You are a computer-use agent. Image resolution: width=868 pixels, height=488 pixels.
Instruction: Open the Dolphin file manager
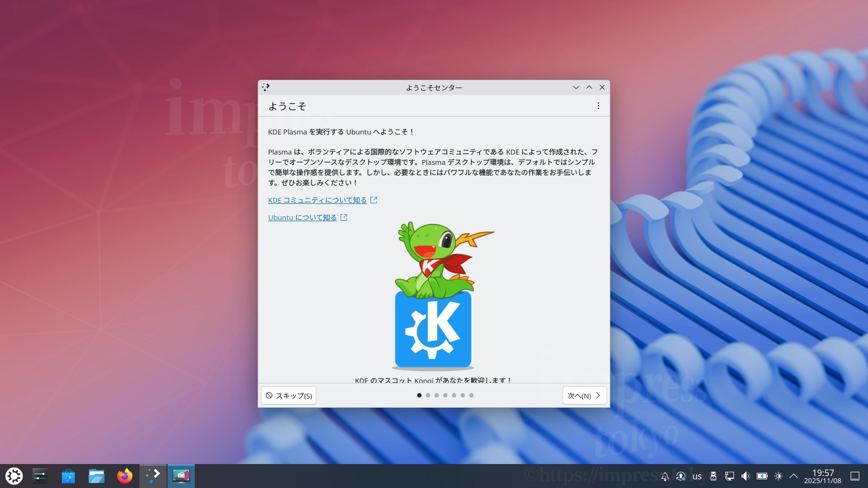(x=97, y=476)
